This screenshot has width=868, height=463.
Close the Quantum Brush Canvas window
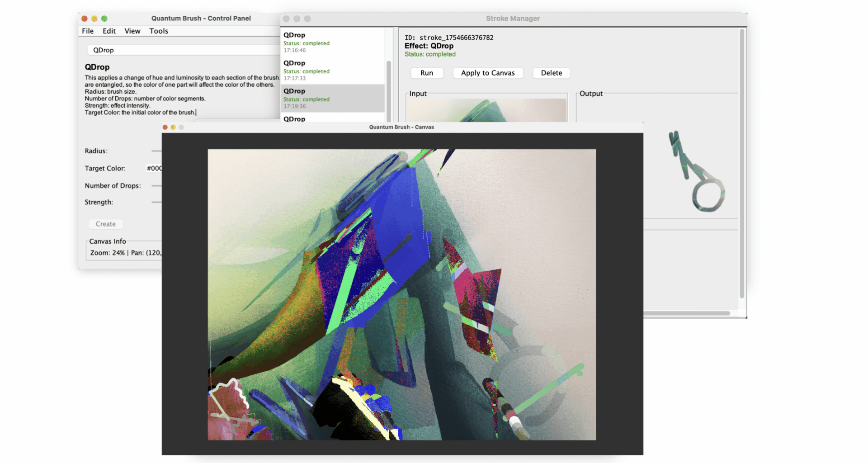click(x=165, y=128)
